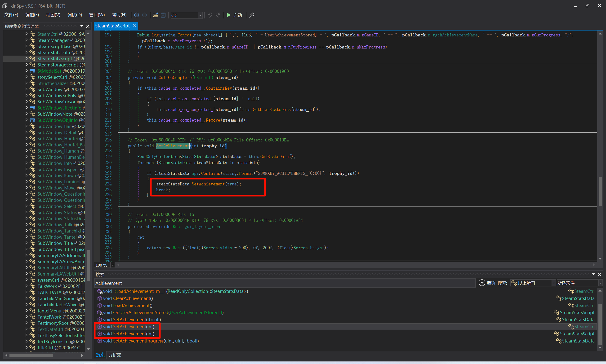This screenshot has height=364, width=606.
Task: Open the search type filter dropdown
Action: coord(554,283)
